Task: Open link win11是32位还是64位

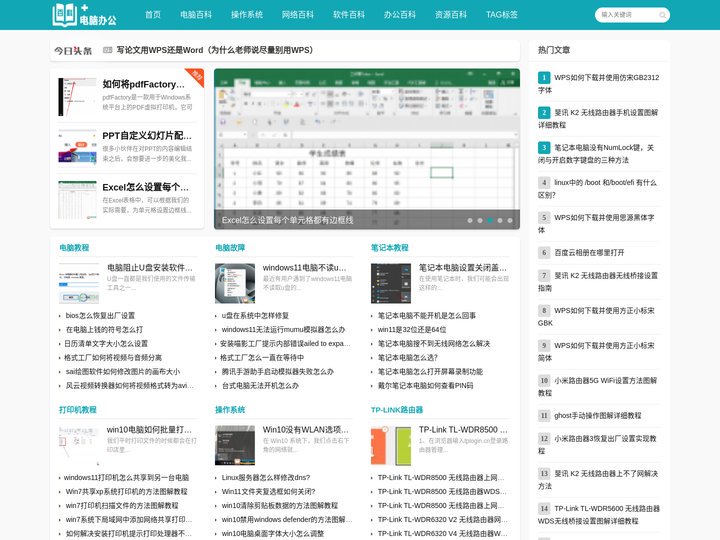Action: pyautogui.click(x=412, y=330)
